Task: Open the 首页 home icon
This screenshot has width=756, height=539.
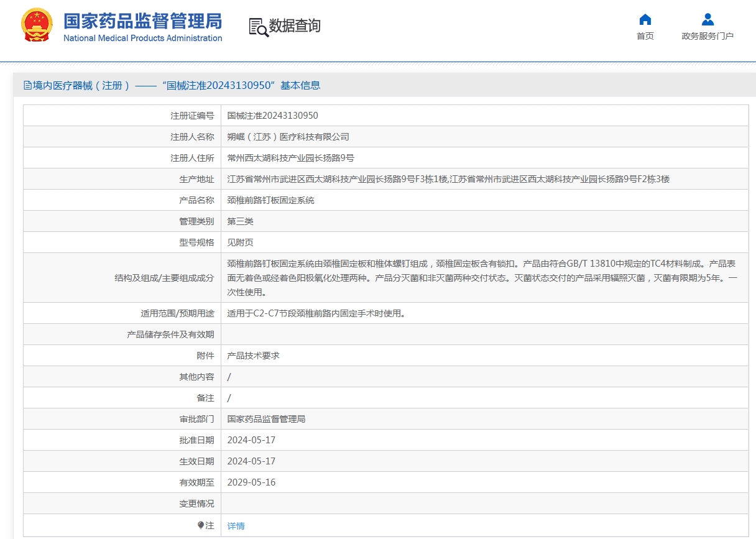Action: 645,19
